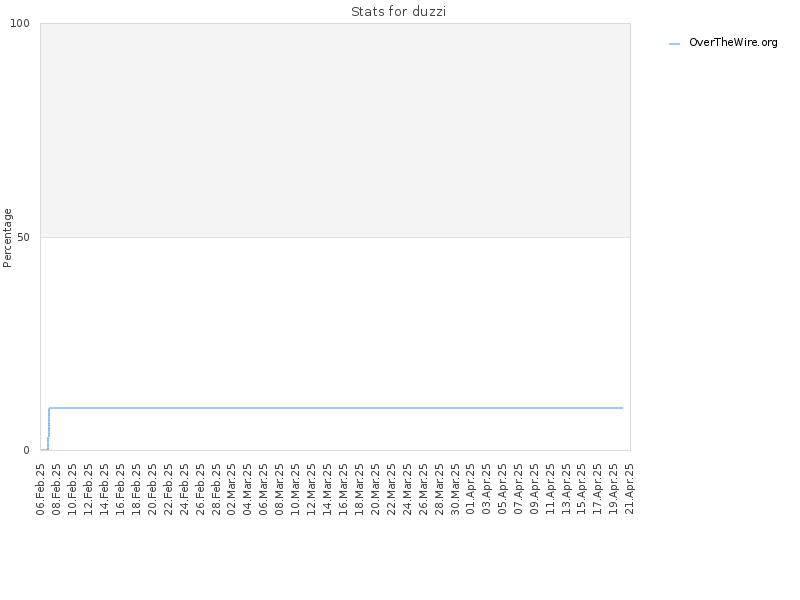
Task: Click the vertical step at line start
Action: [x=48, y=429]
